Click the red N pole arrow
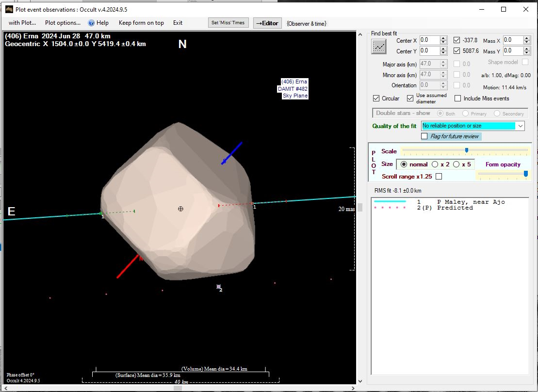Image resolution: width=538 pixels, height=392 pixels. pos(128,266)
